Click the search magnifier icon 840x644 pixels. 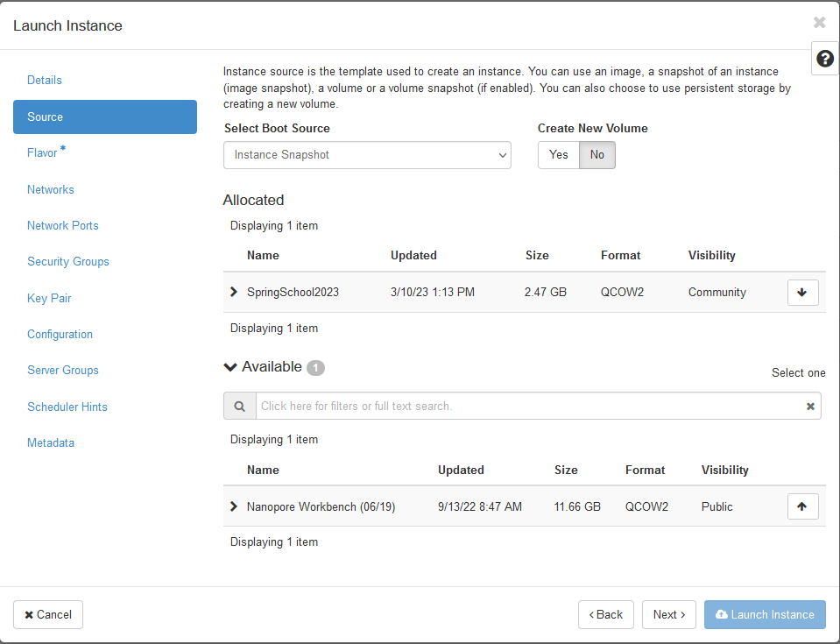pos(239,406)
